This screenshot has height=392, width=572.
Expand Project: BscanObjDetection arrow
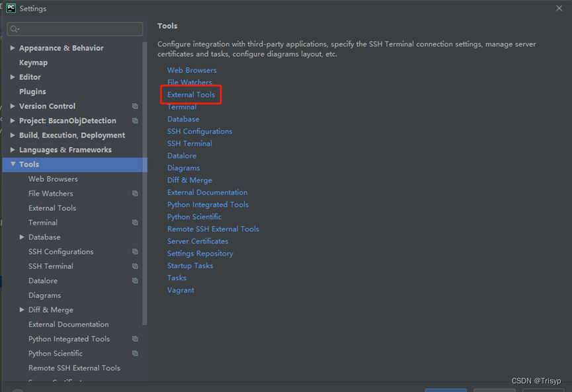click(x=13, y=121)
